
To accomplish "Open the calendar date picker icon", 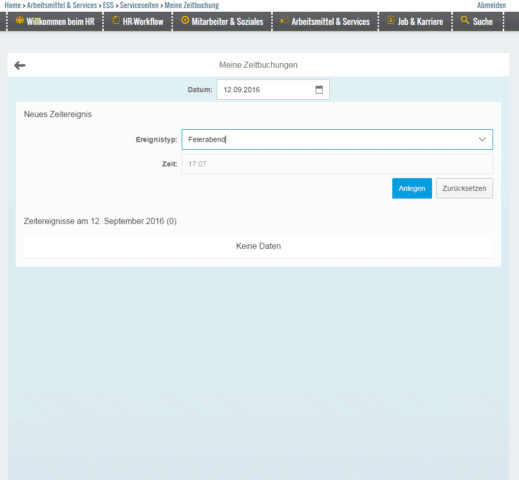I will [319, 89].
